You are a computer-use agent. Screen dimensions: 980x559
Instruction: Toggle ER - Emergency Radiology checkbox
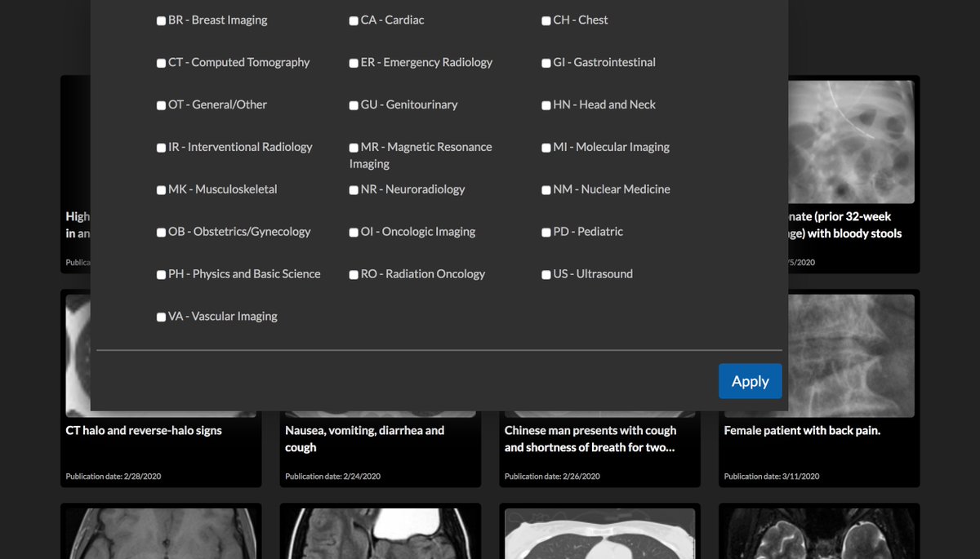pyautogui.click(x=354, y=63)
